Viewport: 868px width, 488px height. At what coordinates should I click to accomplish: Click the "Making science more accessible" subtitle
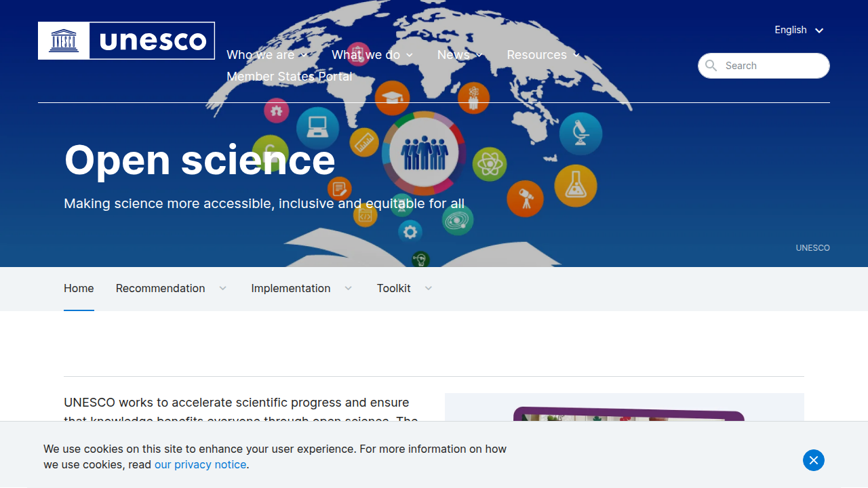click(264, 203)
